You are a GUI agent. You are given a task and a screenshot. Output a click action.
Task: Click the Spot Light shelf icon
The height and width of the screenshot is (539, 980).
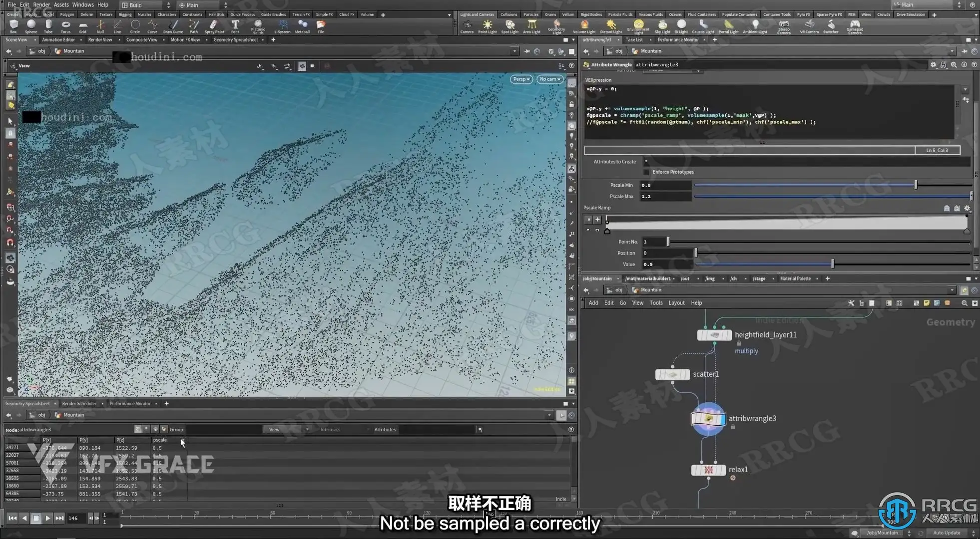coord(509,25)
